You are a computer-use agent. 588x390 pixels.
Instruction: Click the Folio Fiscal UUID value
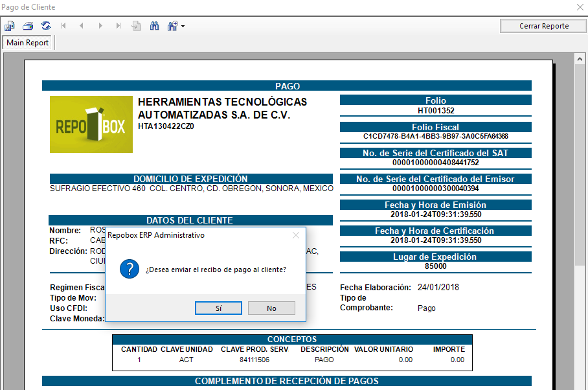436,136
